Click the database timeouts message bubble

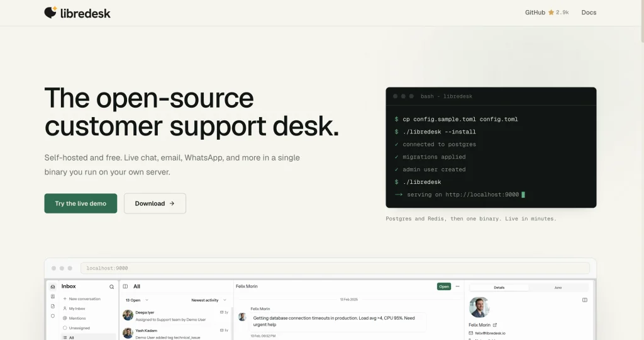pyautogui.click(x=338, y=322)
